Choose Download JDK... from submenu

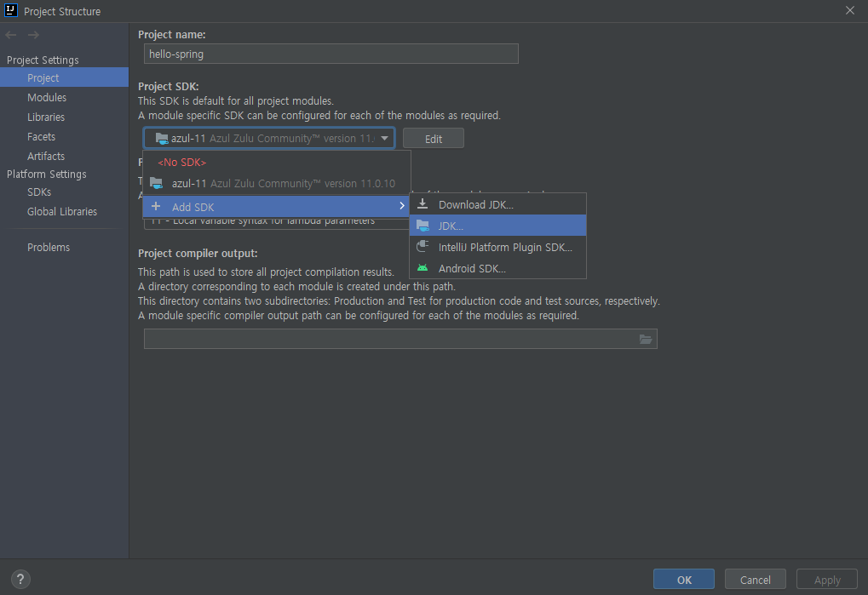497,204
